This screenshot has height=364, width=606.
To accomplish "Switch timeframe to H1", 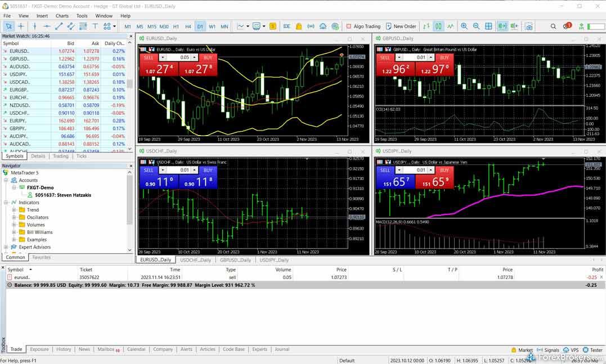I will tap(176, 26).
